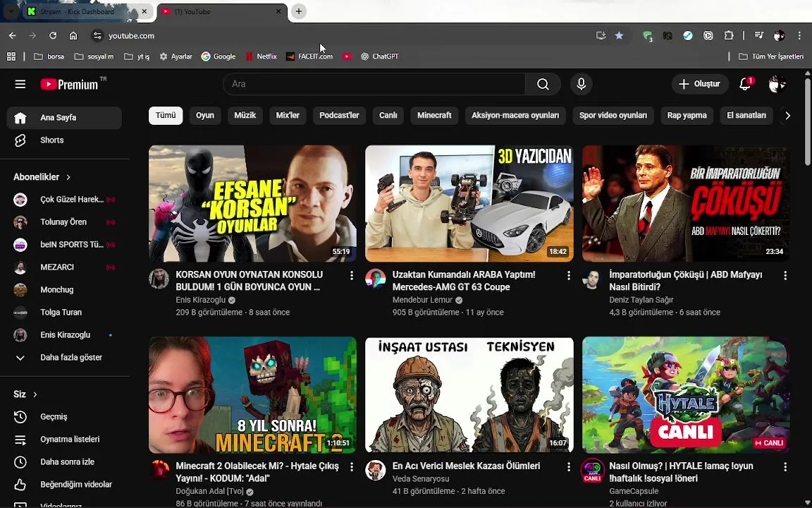Bookmark this page with star icon
This screenshot has height=508, width=812.
pyautogui.click(x=619, y=36)
